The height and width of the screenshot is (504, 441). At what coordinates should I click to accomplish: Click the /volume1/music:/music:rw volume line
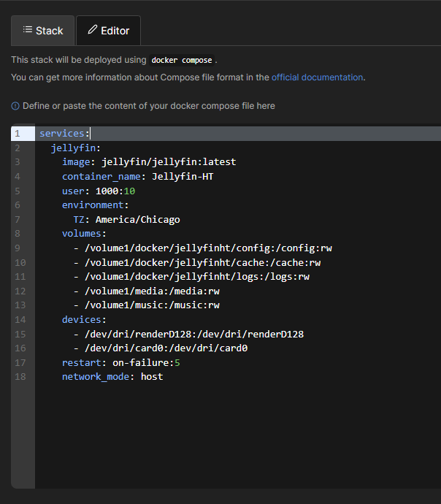(x=152, y=305)
